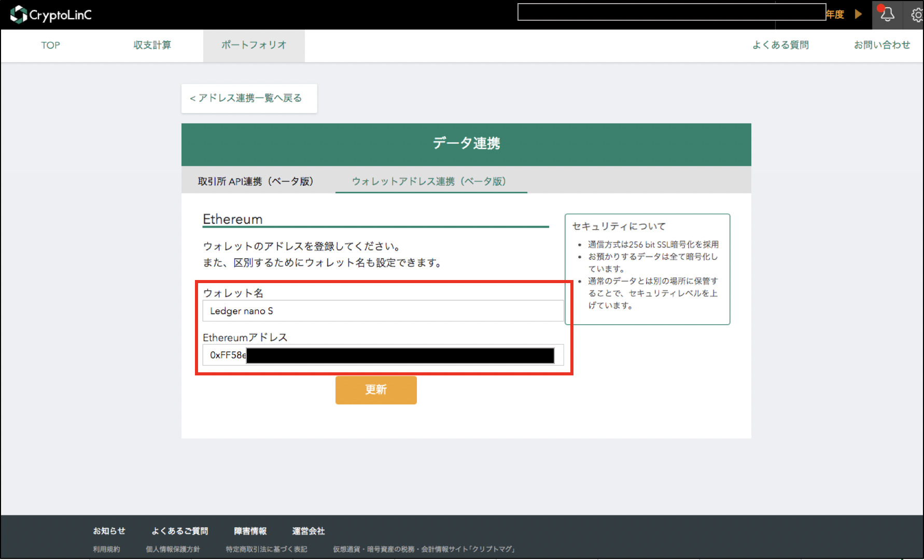Open the 個人情報保護方針 footer link
The image size is (924, 560).
pyautogui.click(x=173, y=549)
